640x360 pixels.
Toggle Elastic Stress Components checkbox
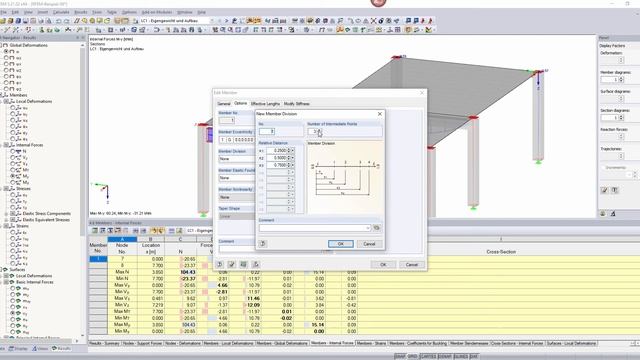13,213
